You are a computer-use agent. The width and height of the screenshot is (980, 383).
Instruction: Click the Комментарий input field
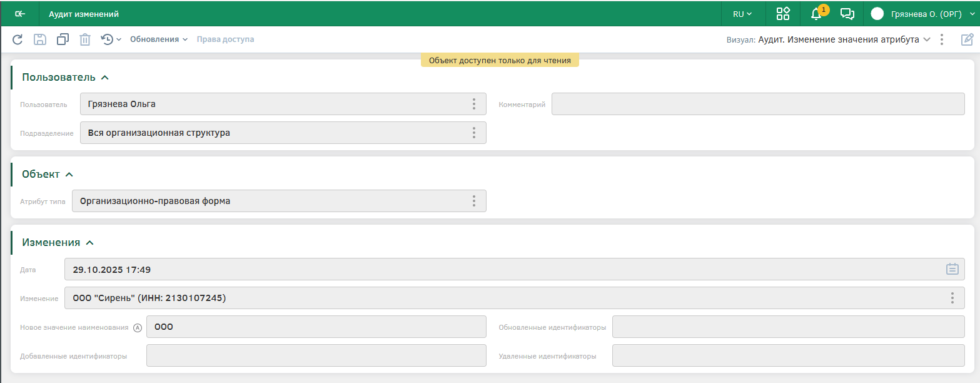757,105
